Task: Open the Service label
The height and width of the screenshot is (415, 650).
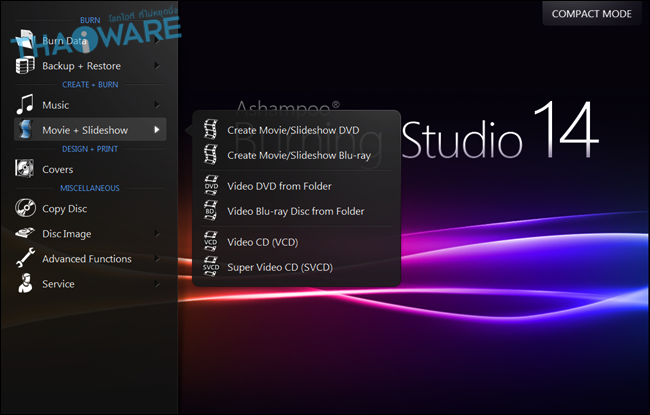Action: pos(58,284)
